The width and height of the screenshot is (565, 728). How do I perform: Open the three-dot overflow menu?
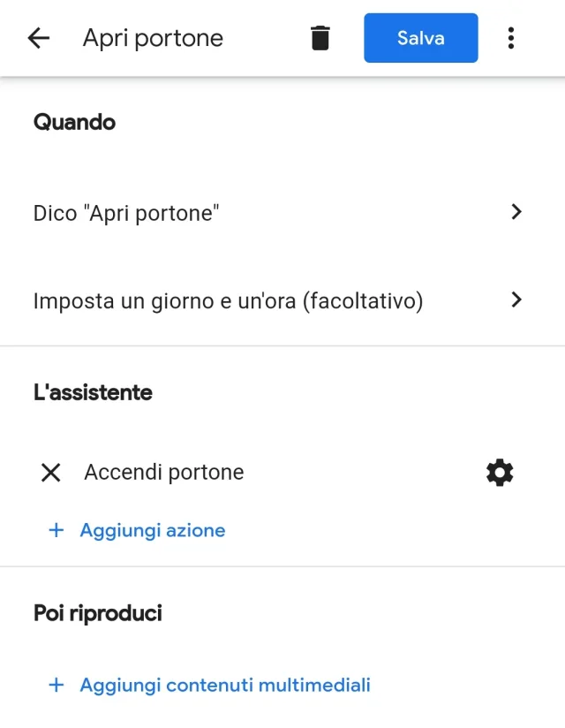[x=510, y=37]
